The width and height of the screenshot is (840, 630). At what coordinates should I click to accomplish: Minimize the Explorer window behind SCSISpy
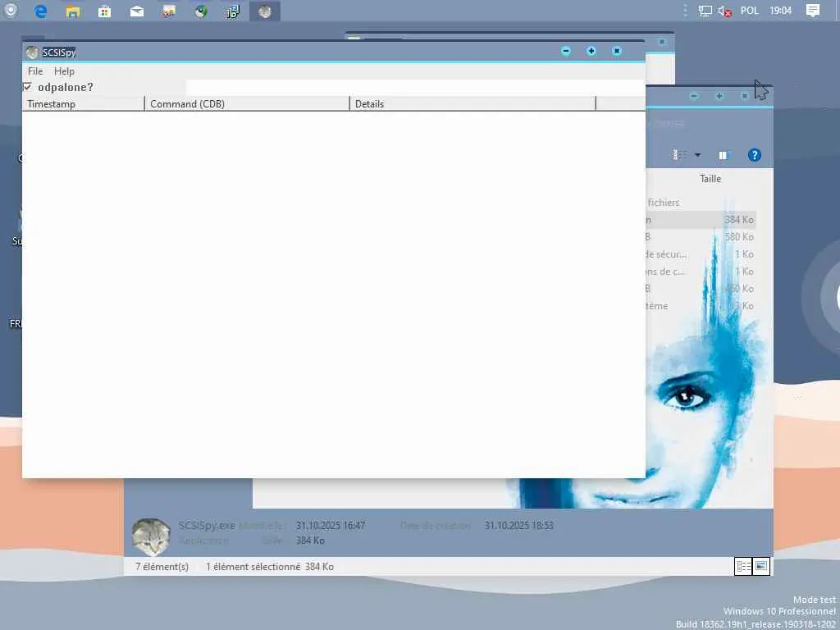tap(694, 96)
